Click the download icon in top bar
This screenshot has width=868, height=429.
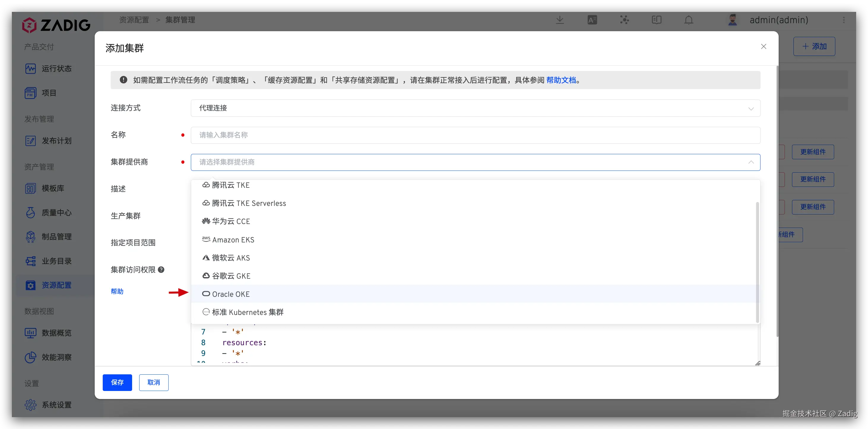560,20
